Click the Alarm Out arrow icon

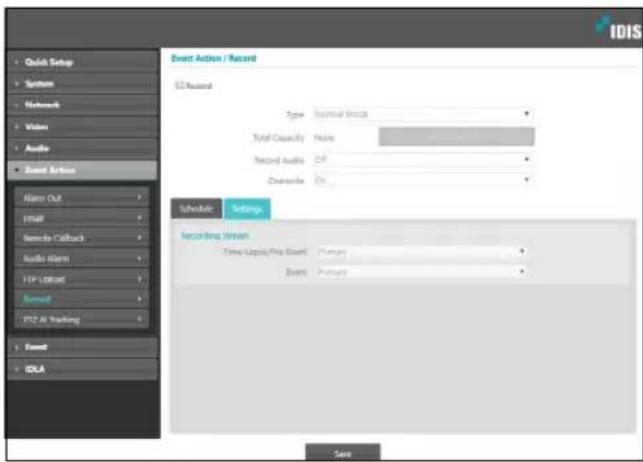tap(139, 198)
